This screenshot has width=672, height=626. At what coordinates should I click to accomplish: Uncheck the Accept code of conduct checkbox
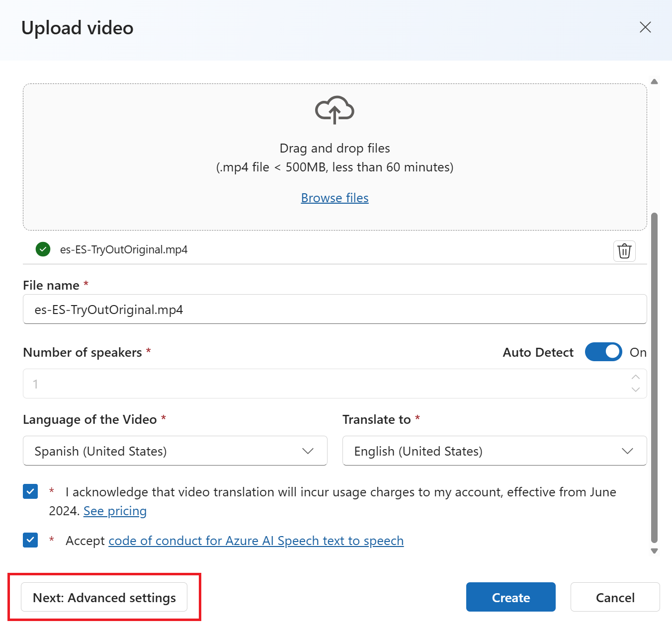coord(30,540)
